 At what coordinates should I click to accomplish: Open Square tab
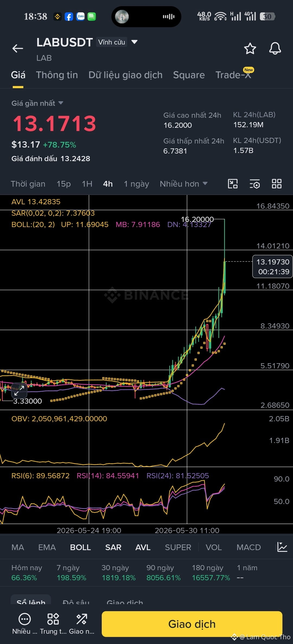[x=189, y=75]
